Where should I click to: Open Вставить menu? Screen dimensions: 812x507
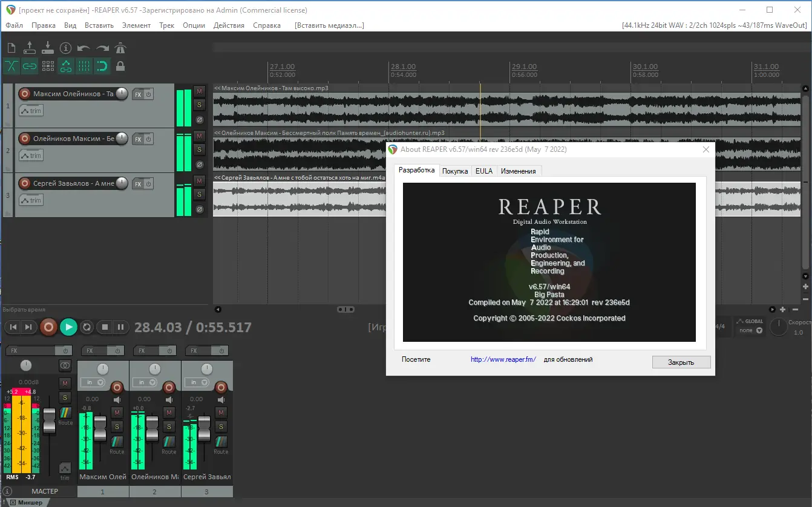[99, 25]
